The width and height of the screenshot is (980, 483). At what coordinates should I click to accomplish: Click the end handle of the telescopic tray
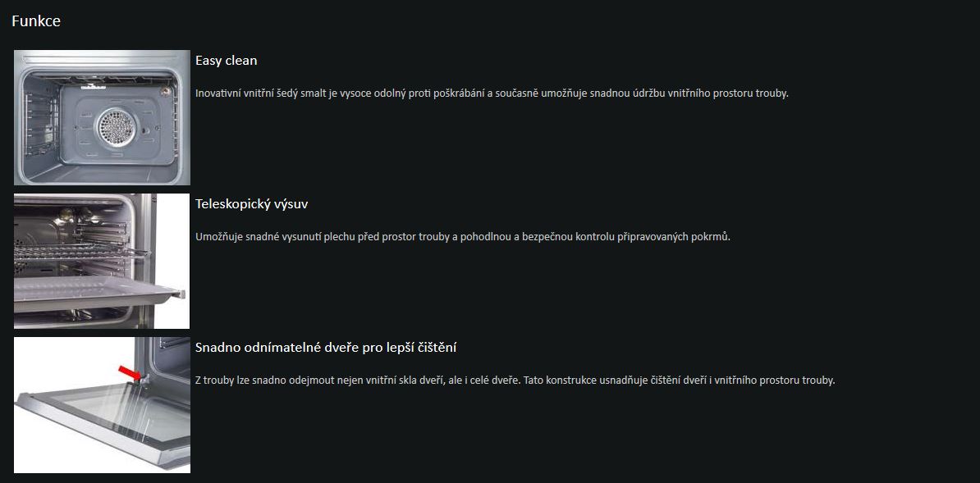[x=180, y=294]
